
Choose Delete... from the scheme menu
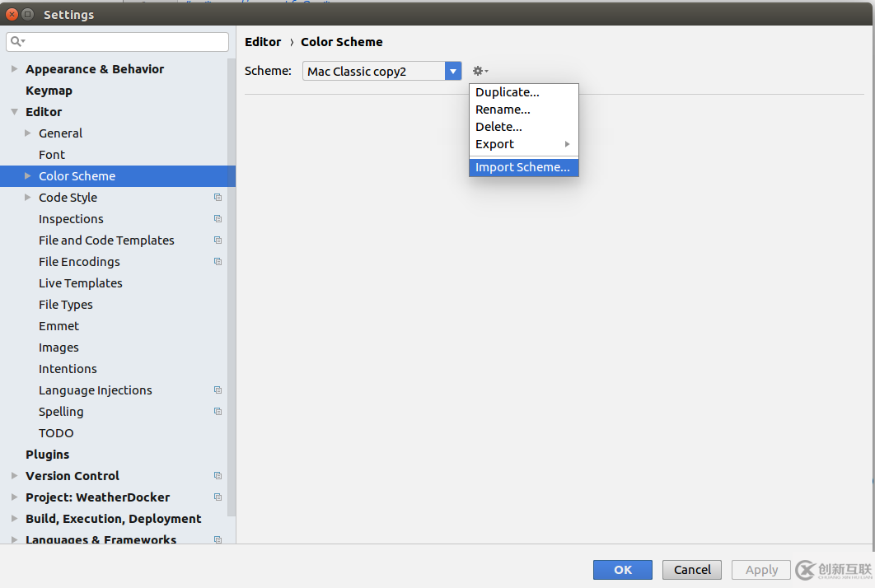coord(523,127)
